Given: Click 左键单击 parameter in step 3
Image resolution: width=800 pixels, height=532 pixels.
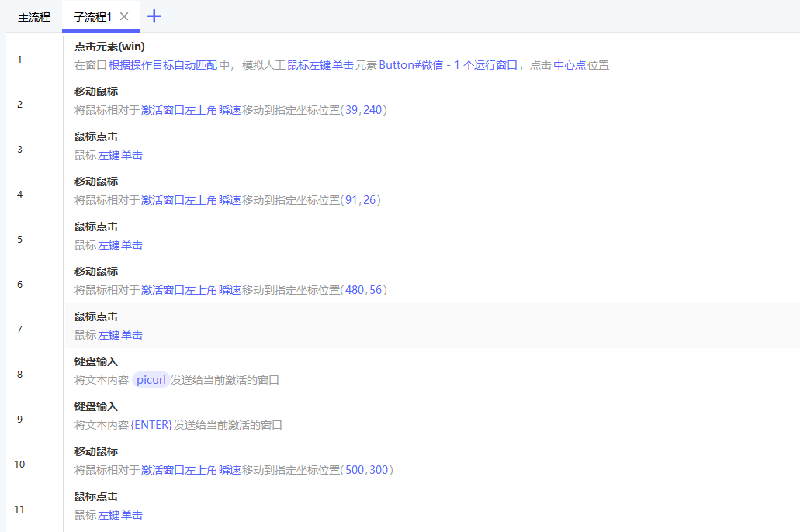Looking at the screenshot, I should point(120,155).
